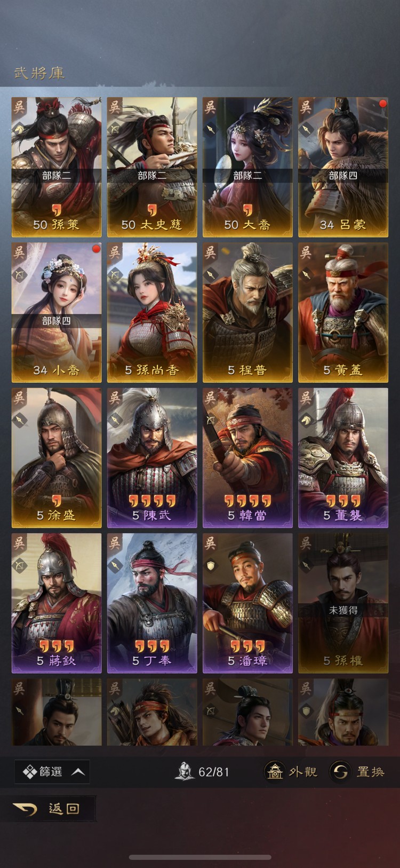Tap the general count helmet icon
Viewport: 400px width, 868px height.
point(185,771)
